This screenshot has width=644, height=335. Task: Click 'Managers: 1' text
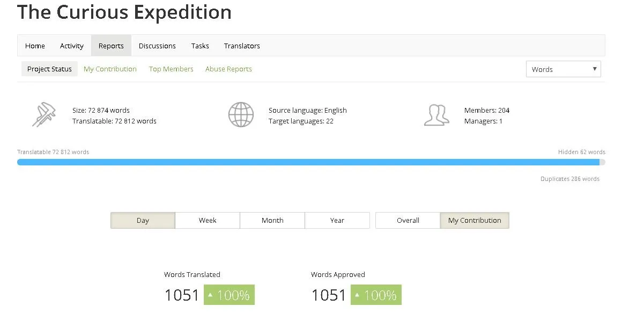pos(483,121)
